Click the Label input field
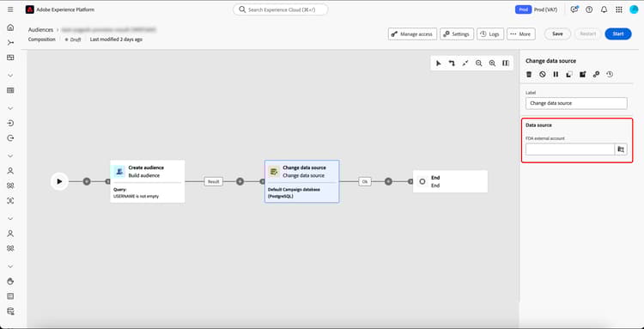The height and width of the screenshot is (329, 644). click(576, 103)
